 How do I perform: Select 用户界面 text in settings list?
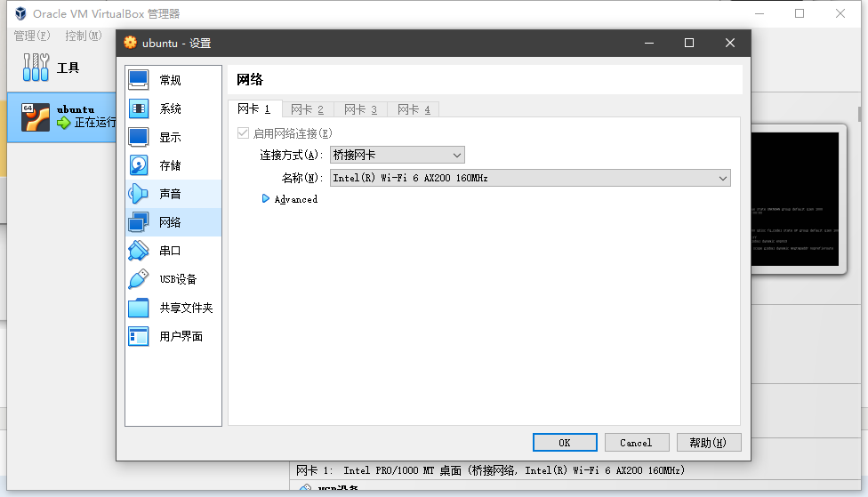[x=181, y=336]
